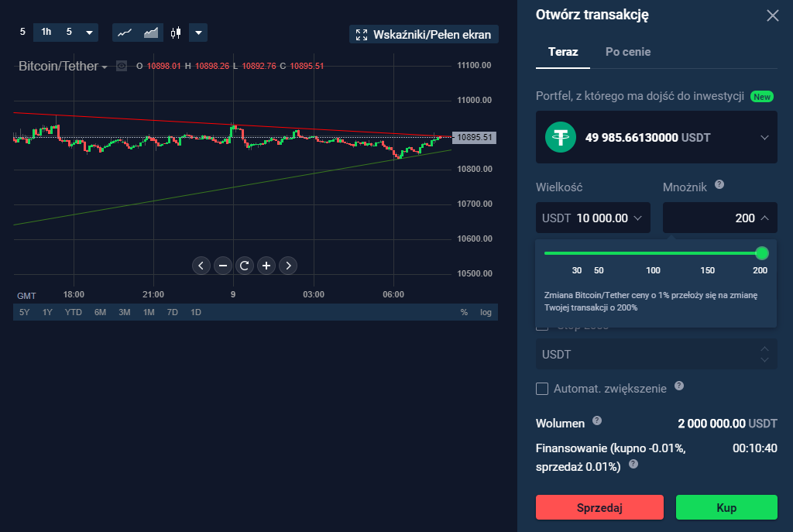
Task: Select the line chart type icon
Action: tap(124, 33)
